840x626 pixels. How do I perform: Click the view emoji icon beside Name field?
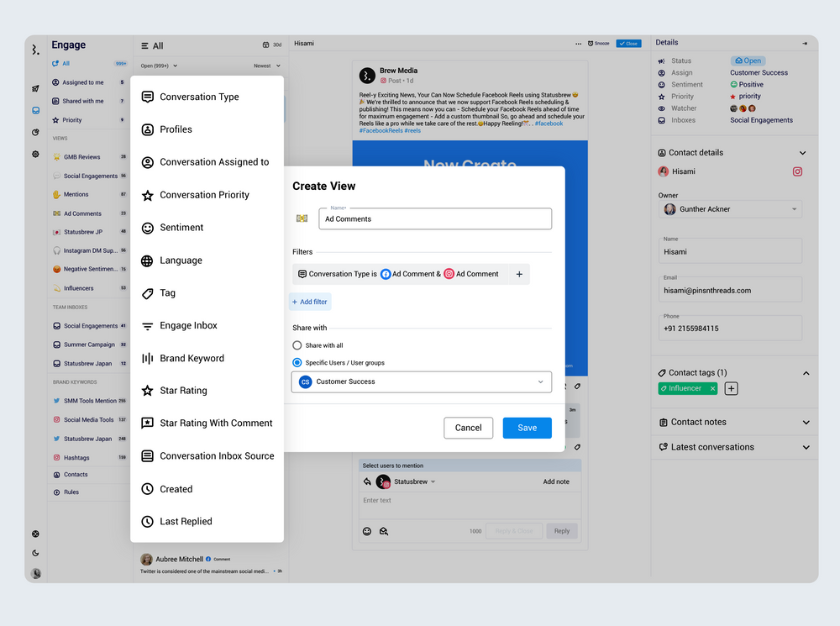click(x=302, y=218)
